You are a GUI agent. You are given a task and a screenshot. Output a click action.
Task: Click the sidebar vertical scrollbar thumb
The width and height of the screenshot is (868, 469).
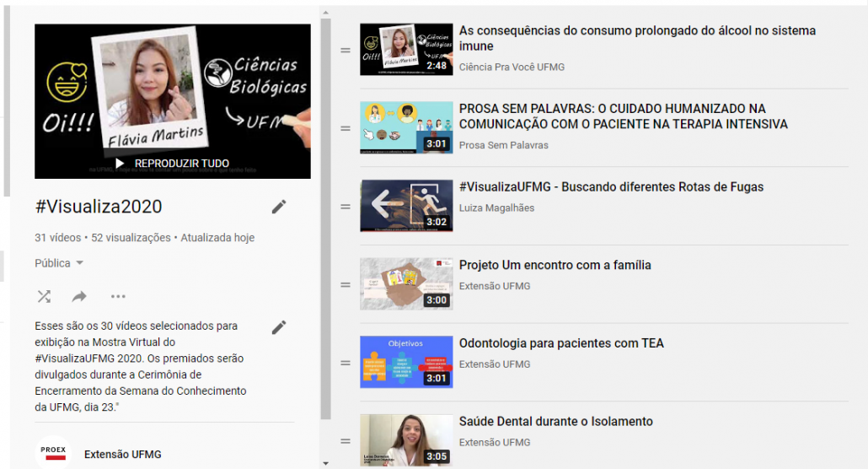(x=325, y=219)
